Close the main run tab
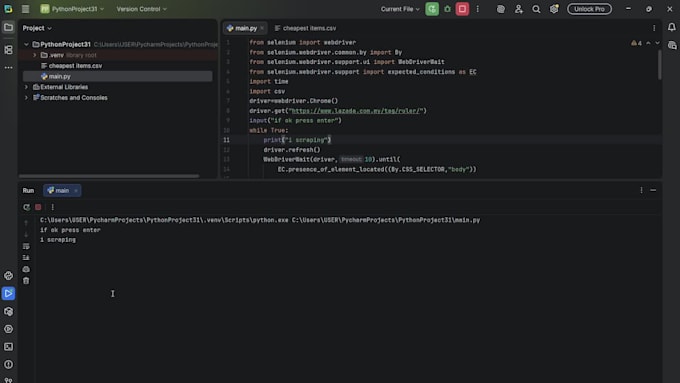680x383 pixels. 76,190
